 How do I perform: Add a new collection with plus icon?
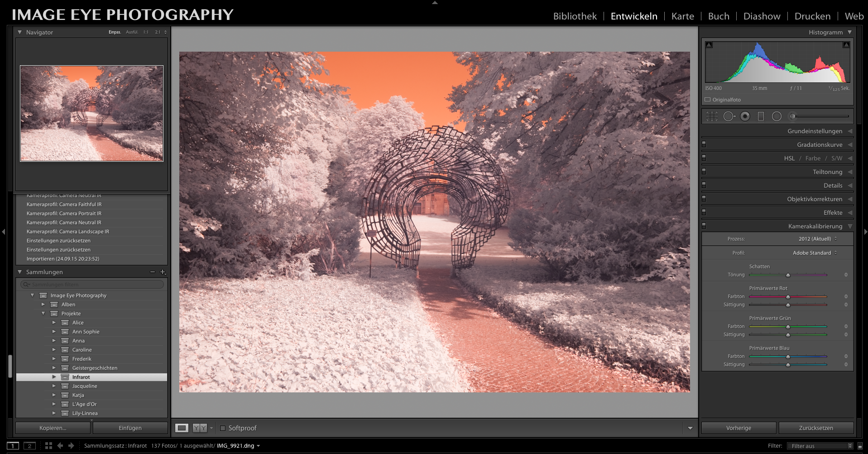[163, 272]
